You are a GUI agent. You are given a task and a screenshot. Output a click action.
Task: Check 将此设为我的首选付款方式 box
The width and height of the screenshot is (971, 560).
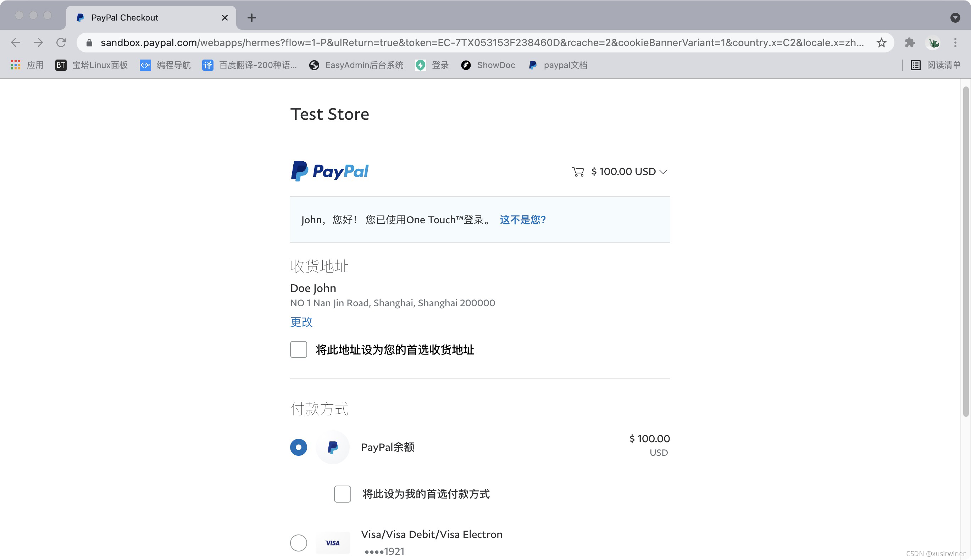point(343,494)
